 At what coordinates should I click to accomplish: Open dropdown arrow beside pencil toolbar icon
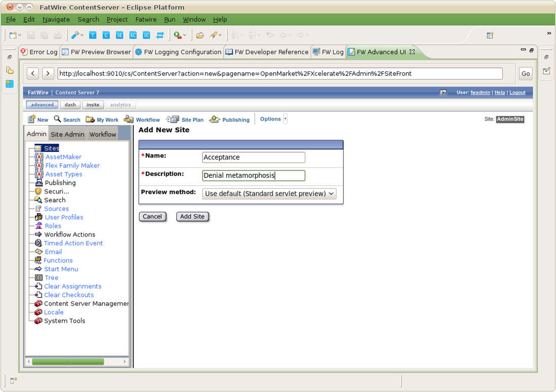click(220, 35)
